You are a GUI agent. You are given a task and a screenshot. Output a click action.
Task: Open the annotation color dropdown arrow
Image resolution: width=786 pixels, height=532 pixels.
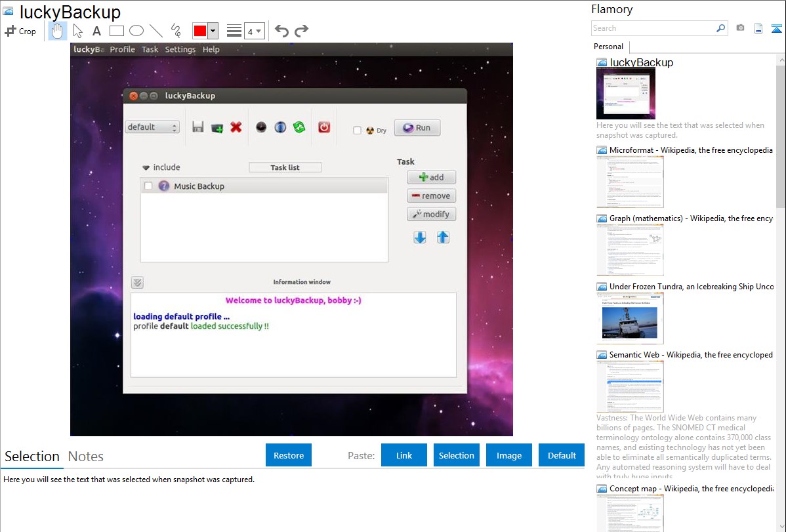tap(213, 31)
